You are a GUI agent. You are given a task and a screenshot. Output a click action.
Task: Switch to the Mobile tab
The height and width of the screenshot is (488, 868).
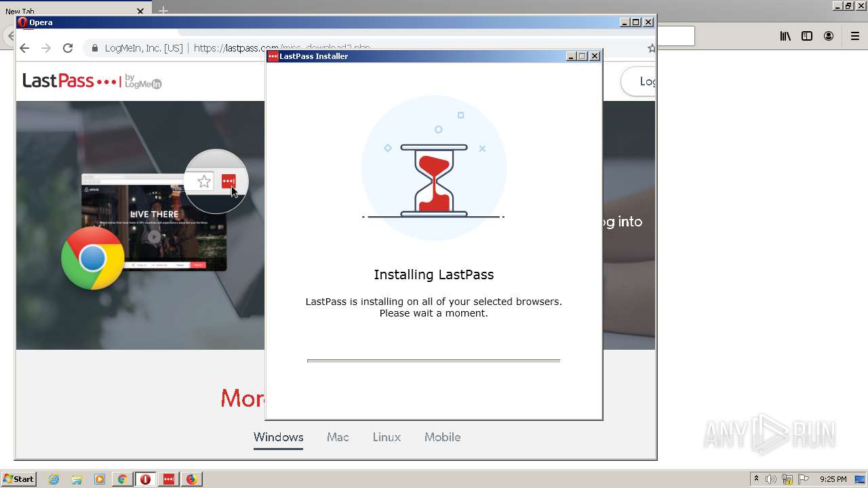[x=443, y=437]
